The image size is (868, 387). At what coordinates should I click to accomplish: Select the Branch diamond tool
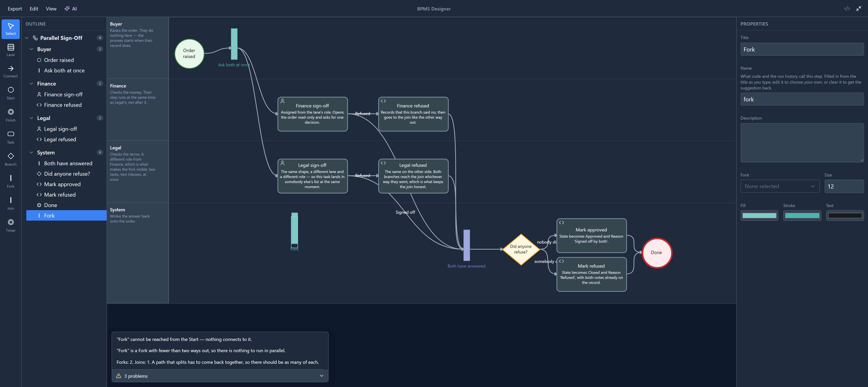click(x=10, y=159)
